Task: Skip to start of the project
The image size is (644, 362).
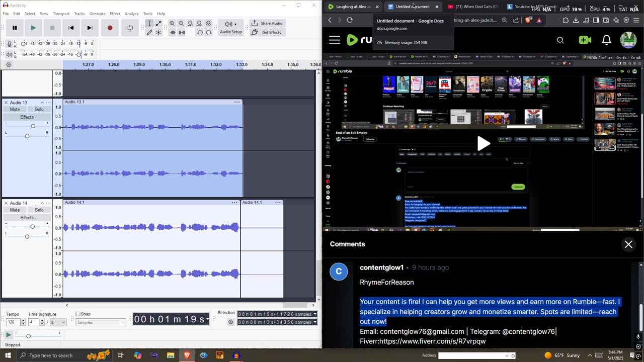Action: coord(71,28)
